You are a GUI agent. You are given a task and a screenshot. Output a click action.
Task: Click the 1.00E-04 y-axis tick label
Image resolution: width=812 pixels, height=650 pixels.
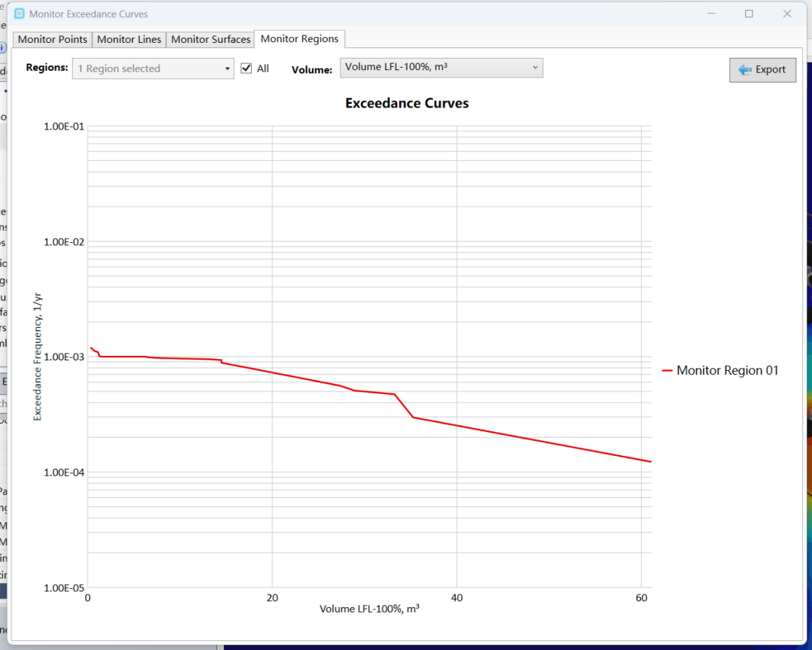pyautogui.click(x=64, y=472)
